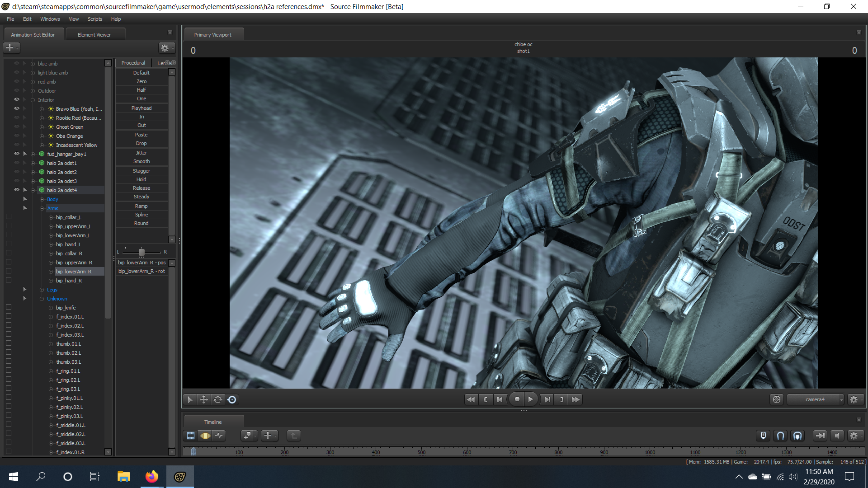Click the timeline plus add button
This screenshot has height=488, width=868.
click(x=269, y=436)
